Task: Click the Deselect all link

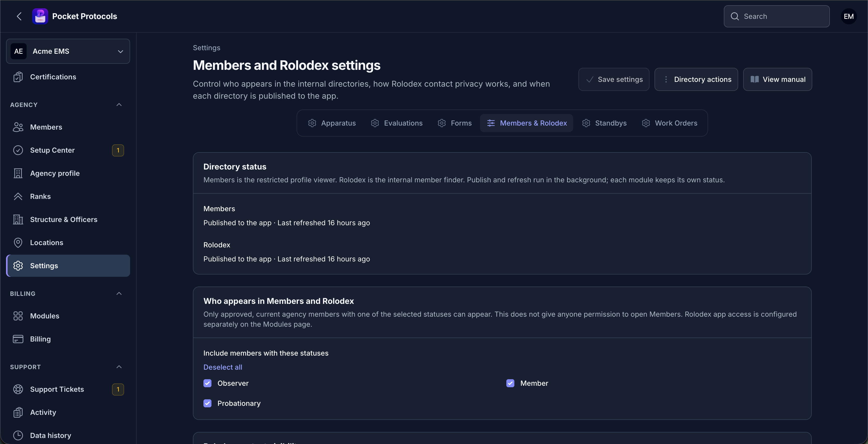Action: pos(223,367)
